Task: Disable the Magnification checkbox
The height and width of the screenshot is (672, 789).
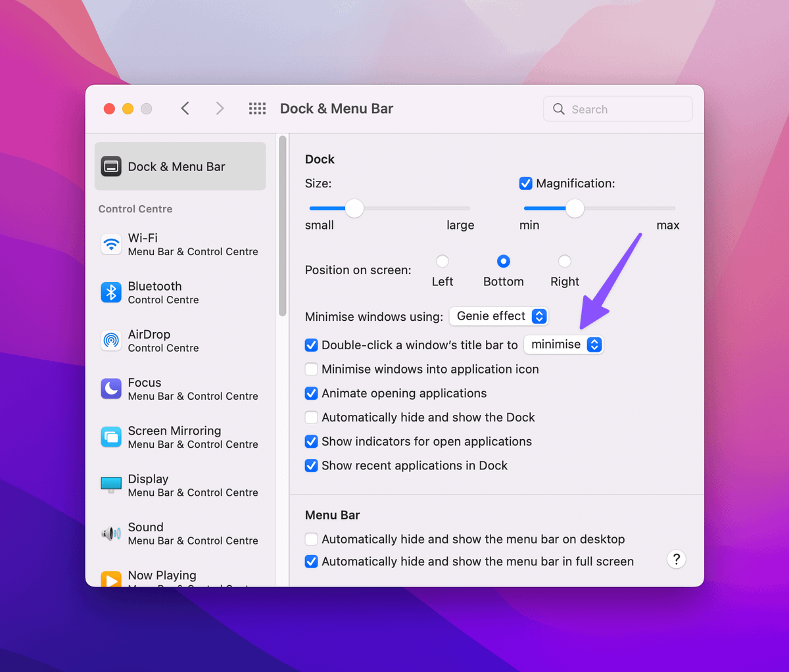Action: click(x=525, y=183)
